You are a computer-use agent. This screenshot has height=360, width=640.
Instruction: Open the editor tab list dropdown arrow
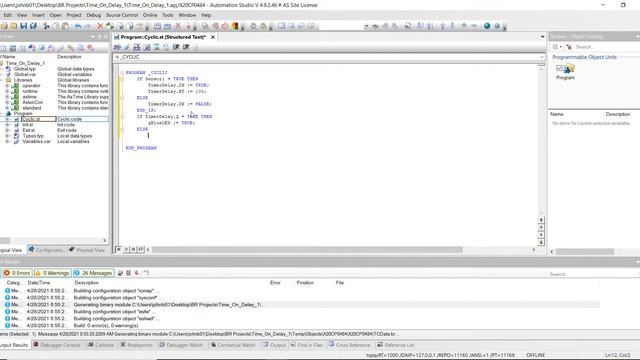542,37
